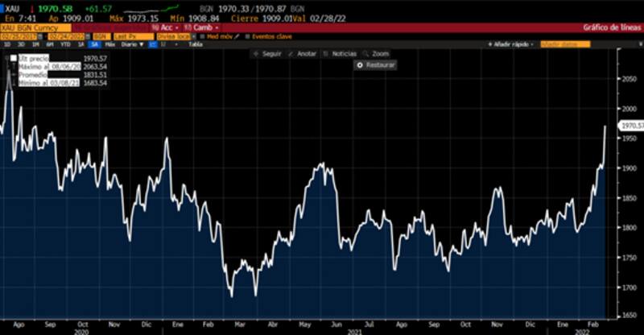Click the Añadir rápido button
This screenshot has width=644, height=335.
point(513,44)
